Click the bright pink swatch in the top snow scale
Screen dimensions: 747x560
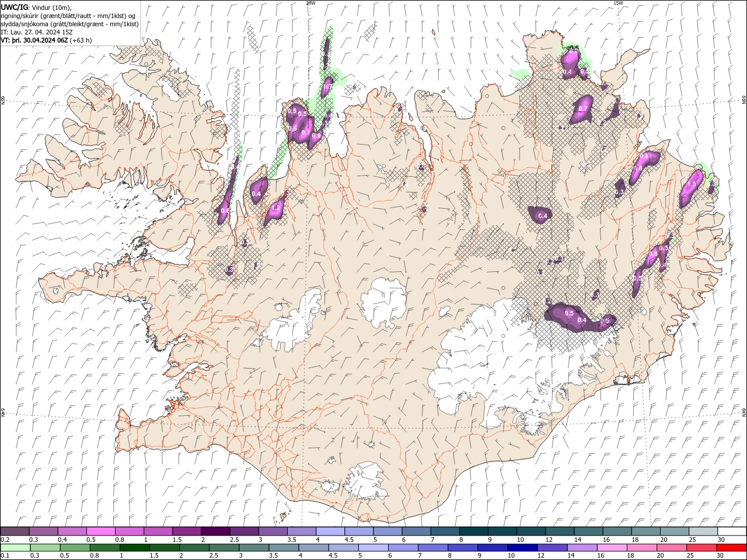101,531
